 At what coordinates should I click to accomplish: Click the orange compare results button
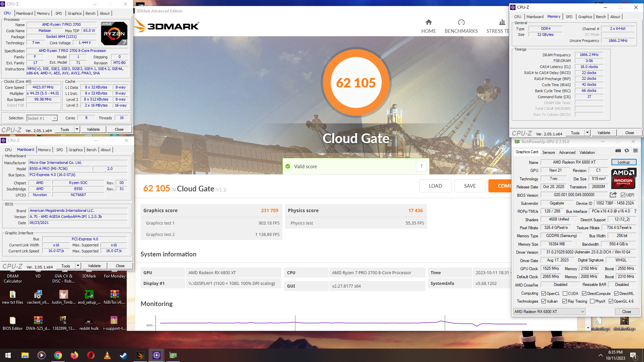click(x=499, y=186)
